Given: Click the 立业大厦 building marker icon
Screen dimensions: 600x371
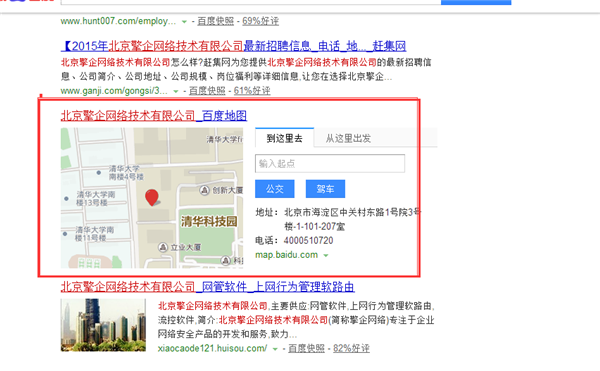Looking at the screenshot, I should pyautogui.click(x=163, y=247).
